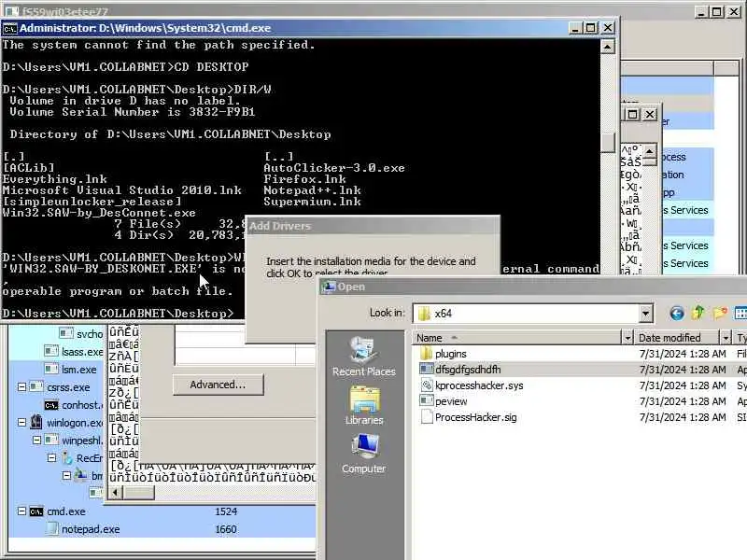The image size is (747, 560).
Task: Open the Name column filter dropdown
Action: [627, 338]
